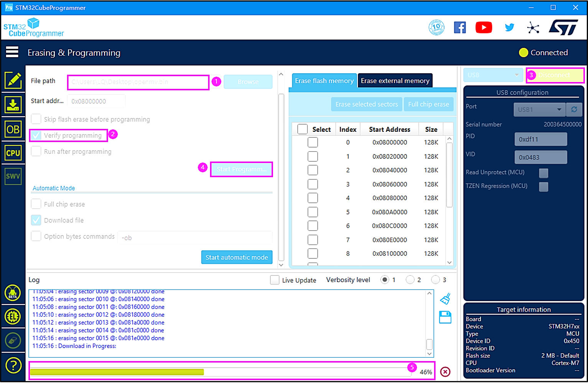Open the BETA features icon

[x=13, y=293]
